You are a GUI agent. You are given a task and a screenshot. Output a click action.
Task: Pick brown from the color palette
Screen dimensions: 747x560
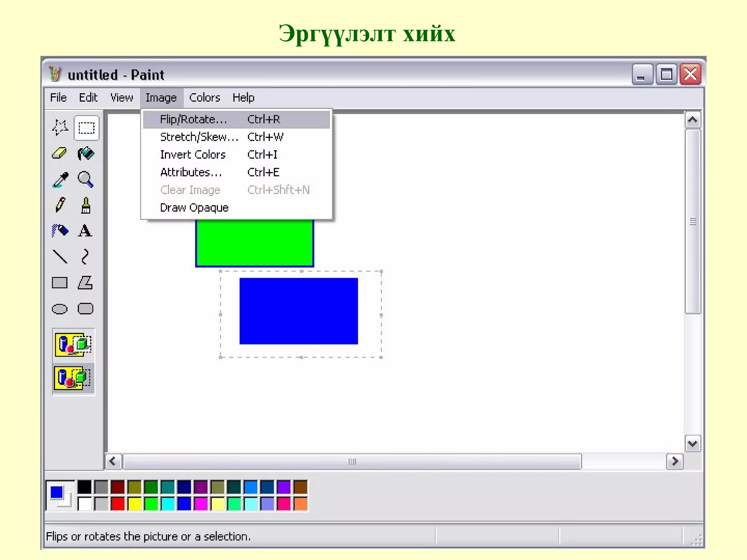pos(301,487)
